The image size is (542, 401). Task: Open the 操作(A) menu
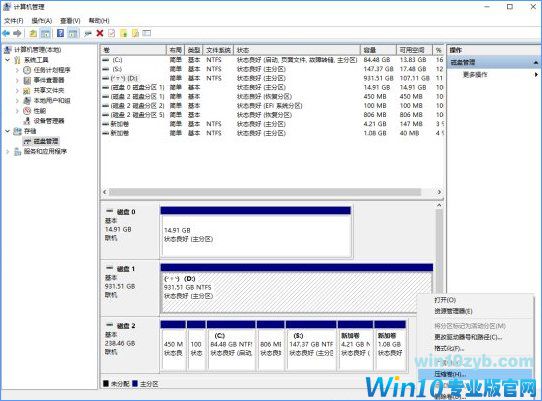click(x=42, y=21)
